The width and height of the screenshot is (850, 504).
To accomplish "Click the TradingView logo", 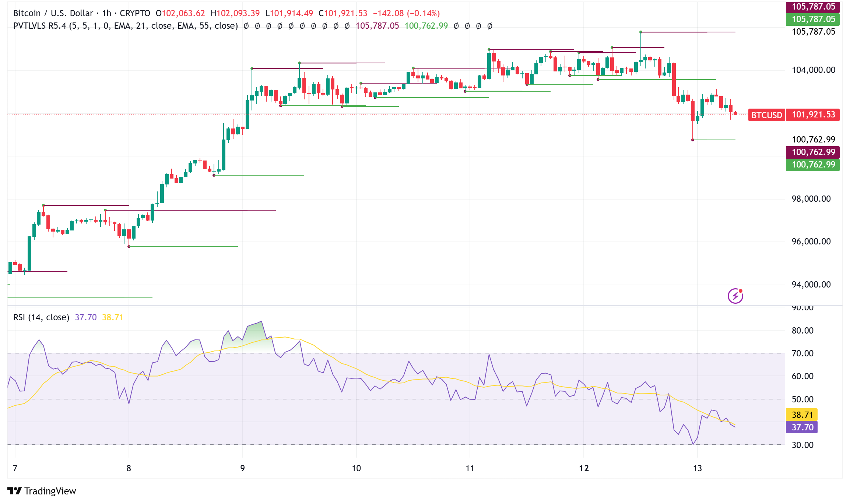I will tap(42, 491).
